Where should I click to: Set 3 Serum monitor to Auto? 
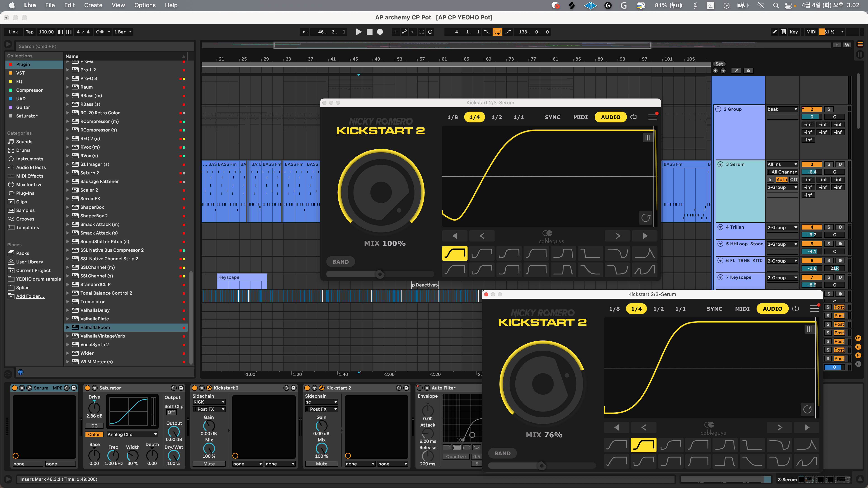[782, 180]
